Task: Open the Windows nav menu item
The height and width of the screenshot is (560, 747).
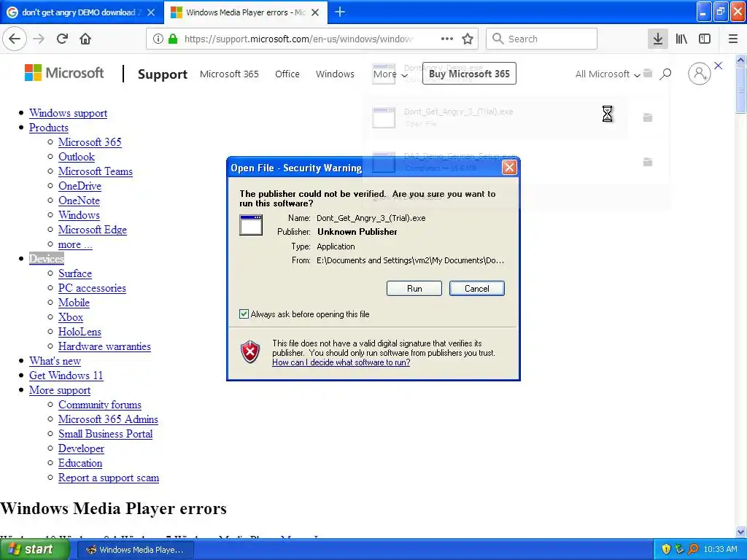Action: (x=335, y=74)
